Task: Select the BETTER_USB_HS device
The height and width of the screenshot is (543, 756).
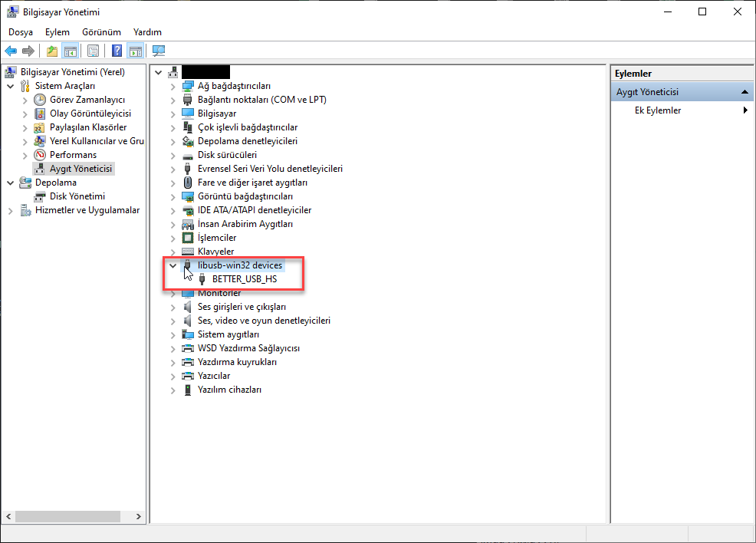Action: tap(245, 279)
